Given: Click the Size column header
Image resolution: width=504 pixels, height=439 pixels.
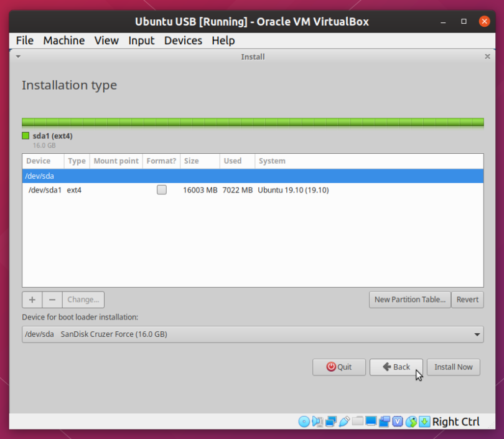Looking at the screenshot, I should pyautogui.click(x=200, y=161).
